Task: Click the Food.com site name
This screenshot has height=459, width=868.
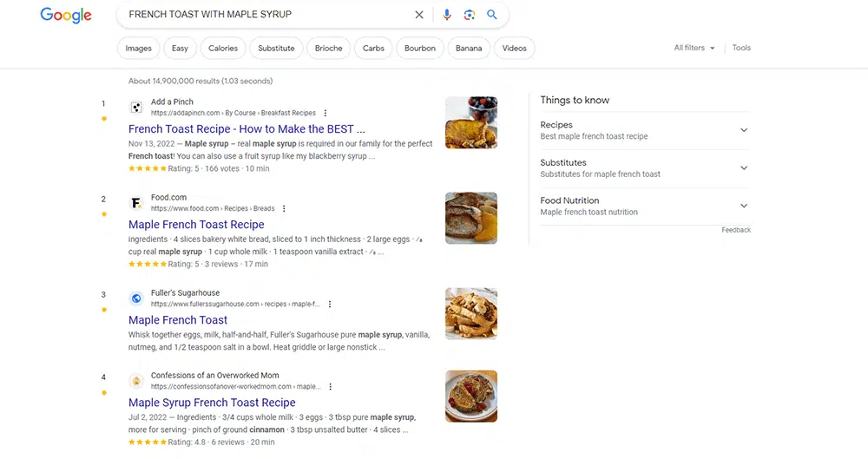Action: pos(169,197)
